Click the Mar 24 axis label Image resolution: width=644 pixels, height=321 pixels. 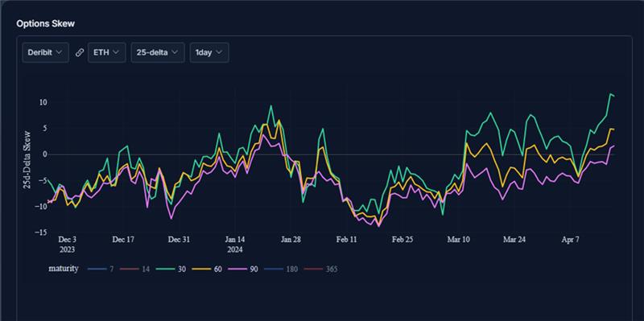click(514, 240)
